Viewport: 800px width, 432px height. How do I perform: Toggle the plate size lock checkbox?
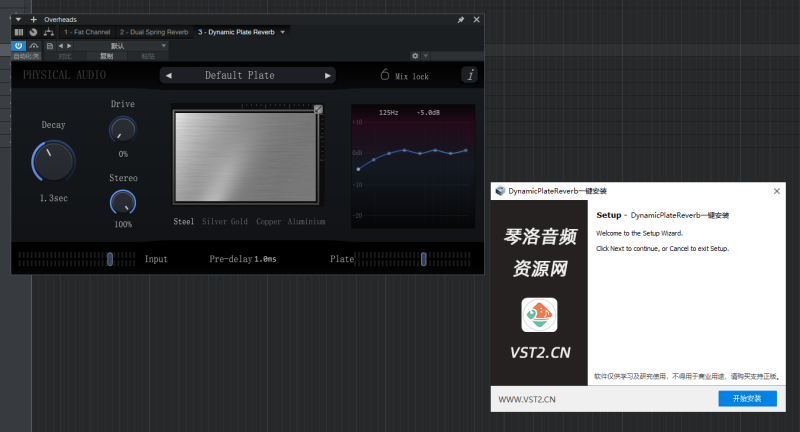pos(318,109)
